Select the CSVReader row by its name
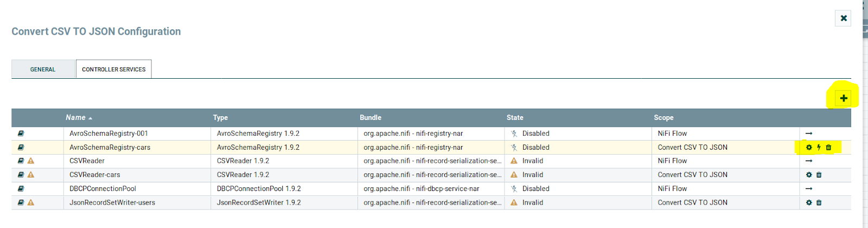 87,161
